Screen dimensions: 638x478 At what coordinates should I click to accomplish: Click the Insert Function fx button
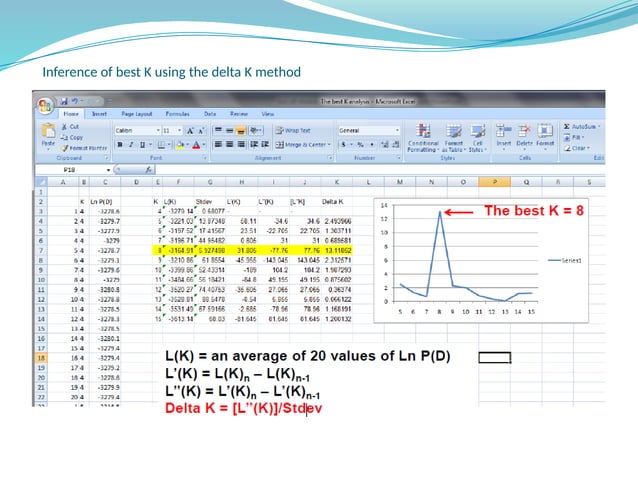pos(149,170)
